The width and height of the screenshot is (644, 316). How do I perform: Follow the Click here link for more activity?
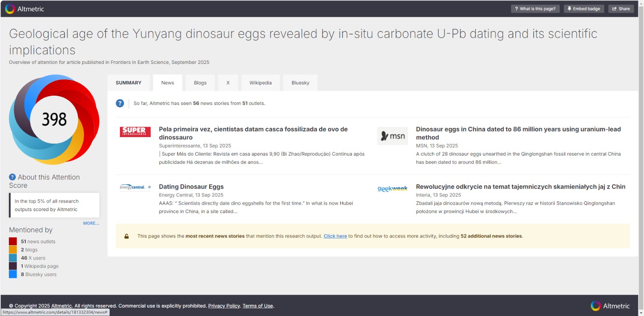(335, 236)
